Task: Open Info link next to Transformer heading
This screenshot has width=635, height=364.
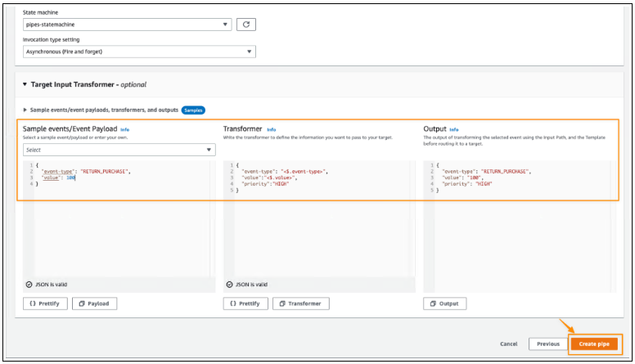Action: click(271, 129)
